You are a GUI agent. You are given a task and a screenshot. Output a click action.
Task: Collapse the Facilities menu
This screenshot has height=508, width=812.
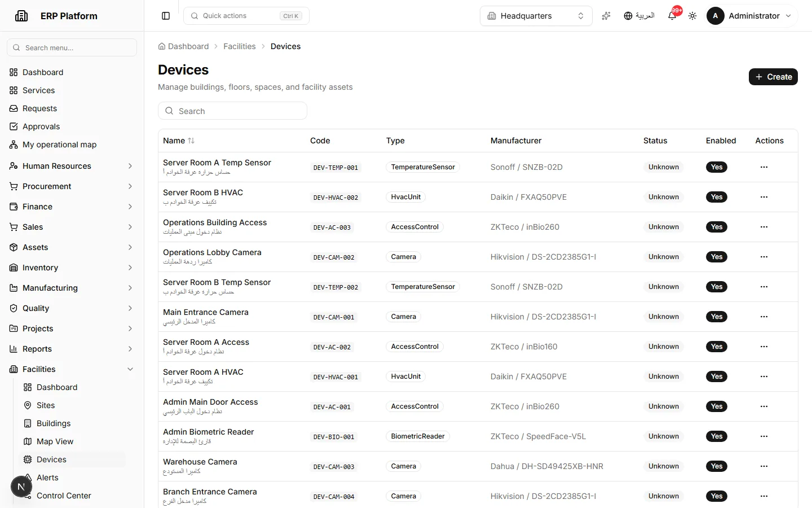tap(72, 369)
